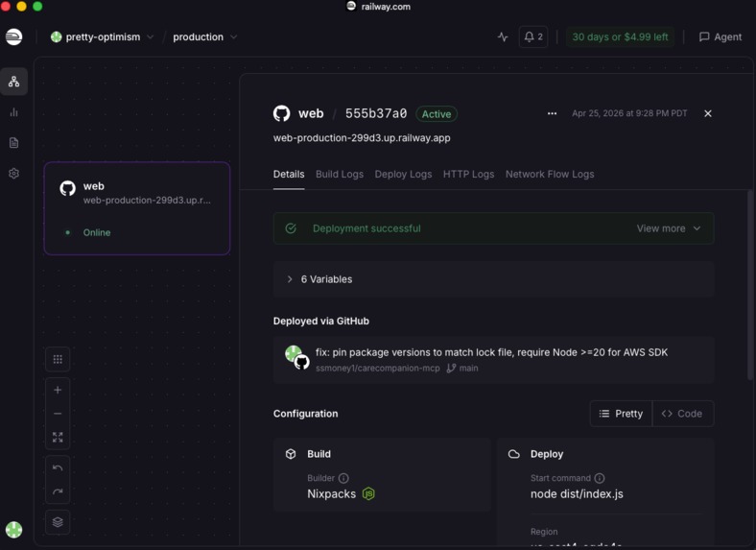The height and width of the screenshot is (550, 756).
Task: Click the railway.com address in title bar
Action: (386, 7)
